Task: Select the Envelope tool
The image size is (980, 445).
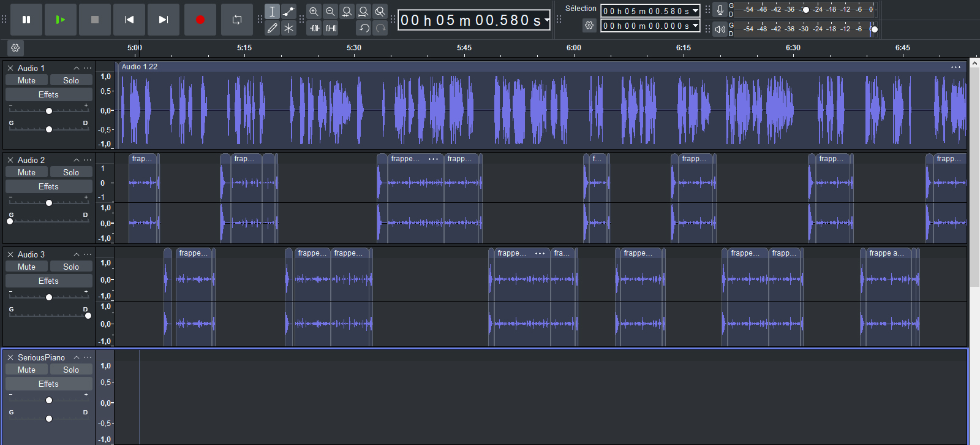Action: point(289,12)
